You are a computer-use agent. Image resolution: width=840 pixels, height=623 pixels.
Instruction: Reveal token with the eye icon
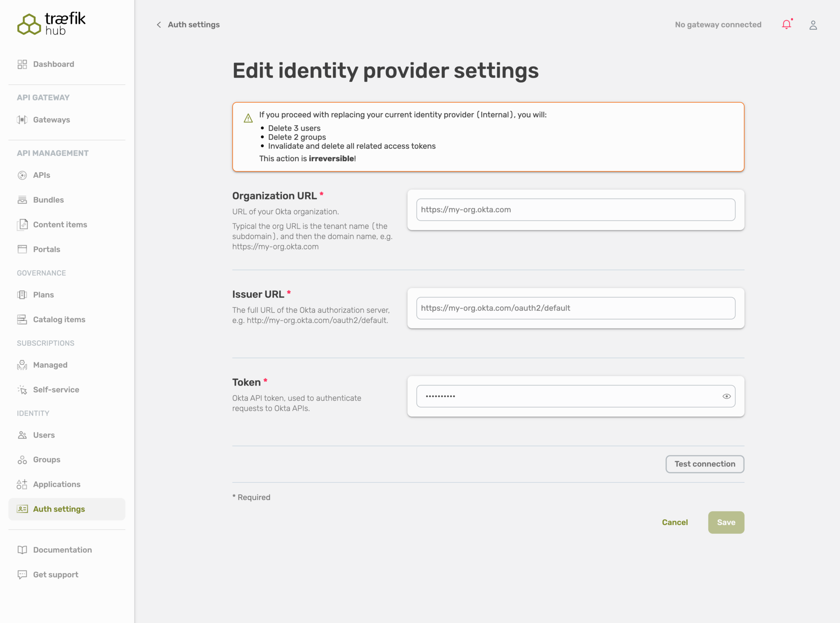[727, 396]
